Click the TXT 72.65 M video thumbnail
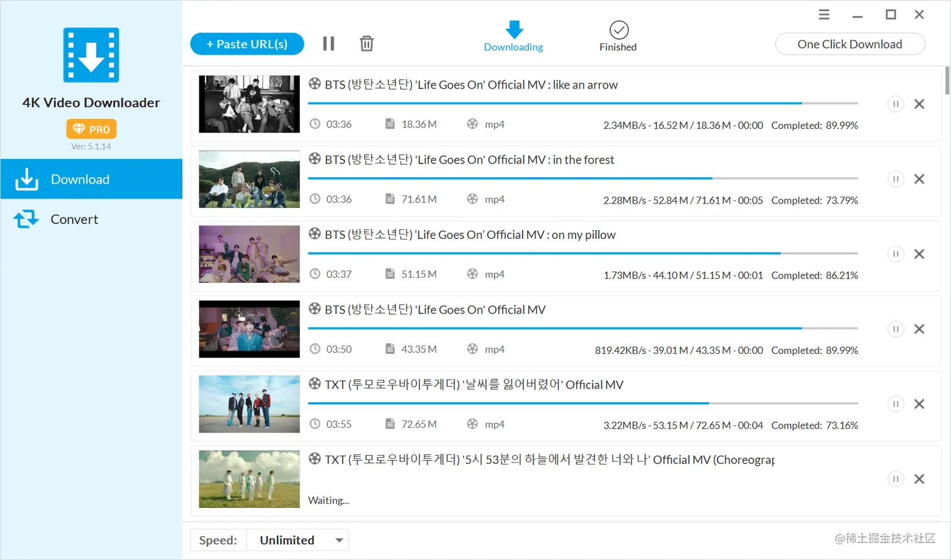Image resolution: width=951 pixels, height=560 pixels. pyautogui.click(x=249, y=404)
